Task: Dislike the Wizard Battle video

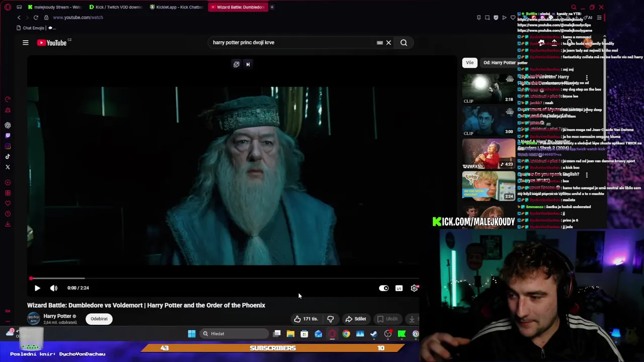Action: click(x=331, y=319)
